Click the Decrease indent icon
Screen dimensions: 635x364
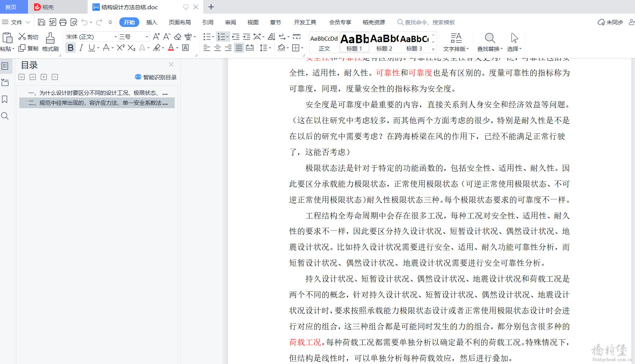click(236, 37)
